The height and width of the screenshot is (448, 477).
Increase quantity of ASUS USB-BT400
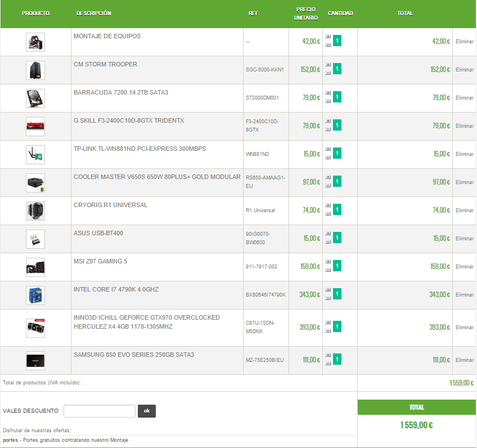pos(328,234)
